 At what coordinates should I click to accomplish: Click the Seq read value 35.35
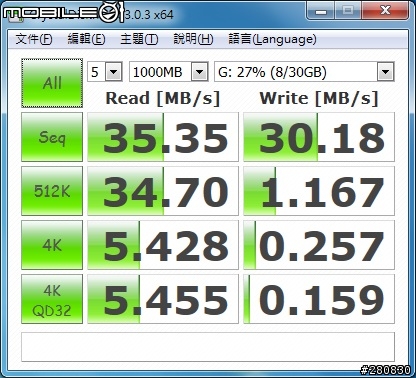[x=163, y=137]
